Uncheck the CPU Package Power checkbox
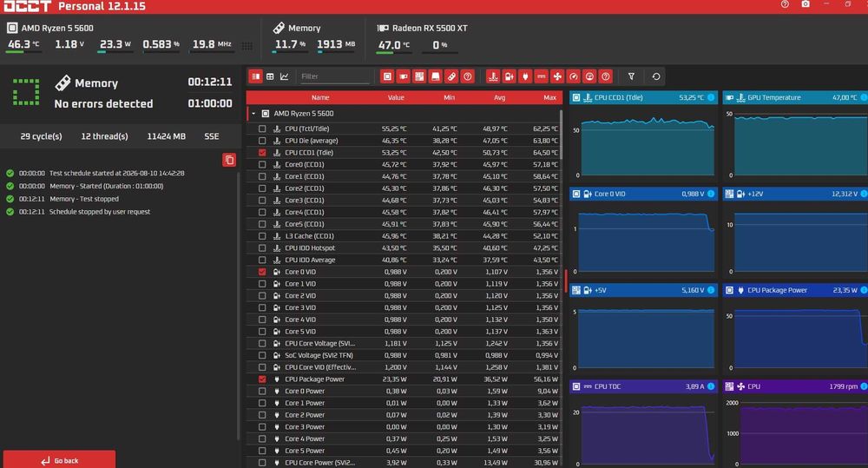The width and height of the screenshot is (868, 468). click(262, 379)
